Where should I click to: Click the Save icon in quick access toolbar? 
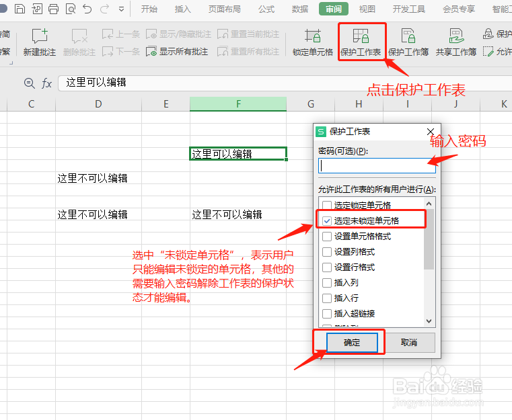pos(20,9)
